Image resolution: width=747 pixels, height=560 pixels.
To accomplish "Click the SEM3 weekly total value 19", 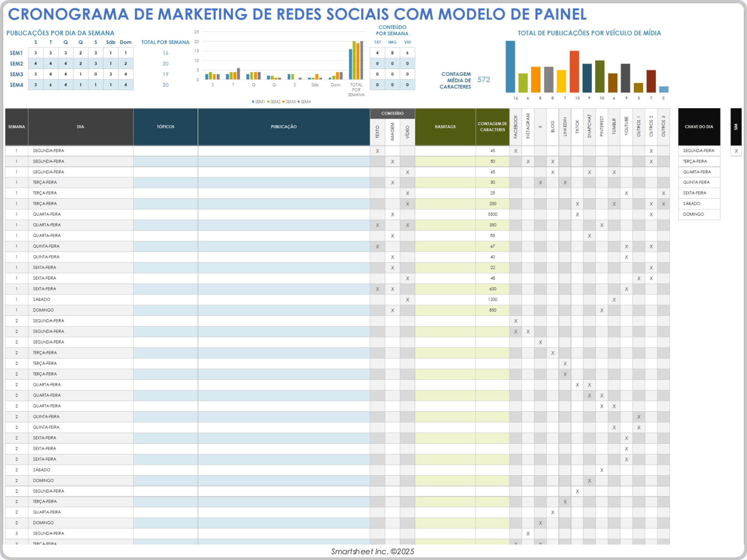I will click(x=165, y=74).
